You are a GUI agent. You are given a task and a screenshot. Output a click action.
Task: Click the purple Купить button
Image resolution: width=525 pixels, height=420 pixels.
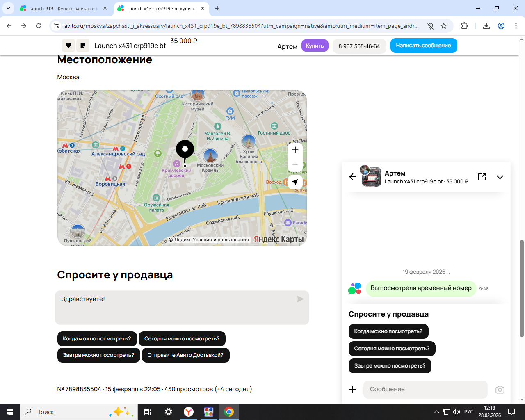[315, 46]
